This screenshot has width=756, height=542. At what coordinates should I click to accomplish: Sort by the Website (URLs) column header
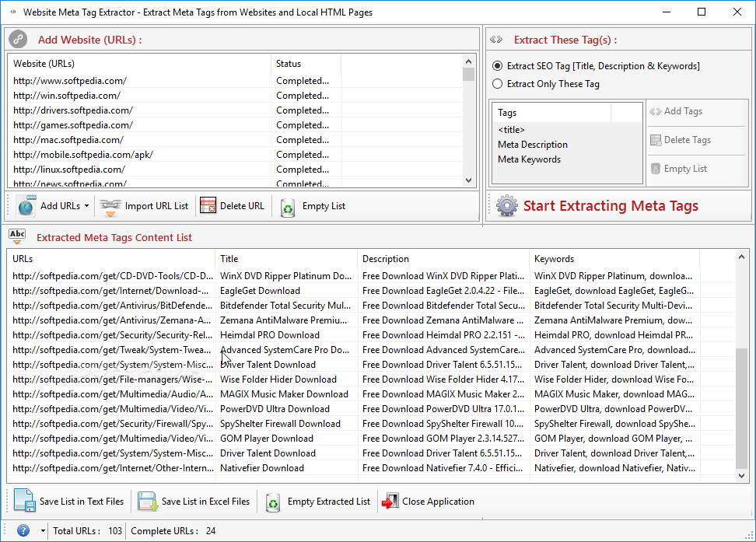(x=139, y=64)
